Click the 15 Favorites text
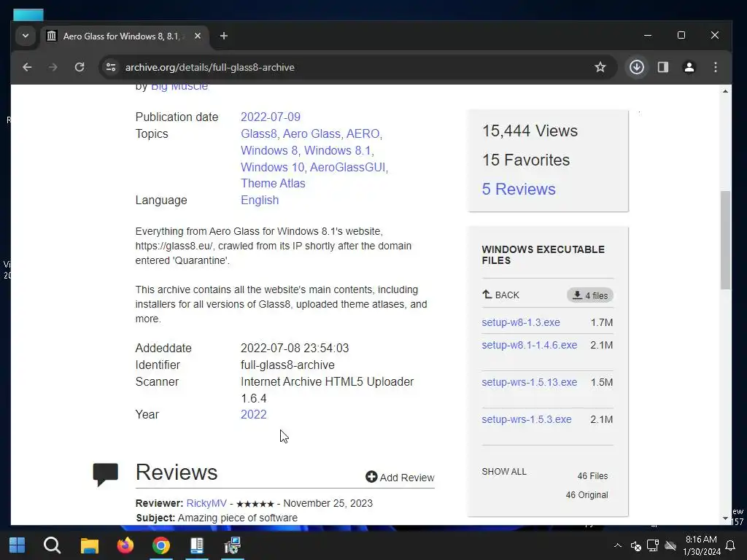Viewport: 747px width, 560px height. click(525, 160)
